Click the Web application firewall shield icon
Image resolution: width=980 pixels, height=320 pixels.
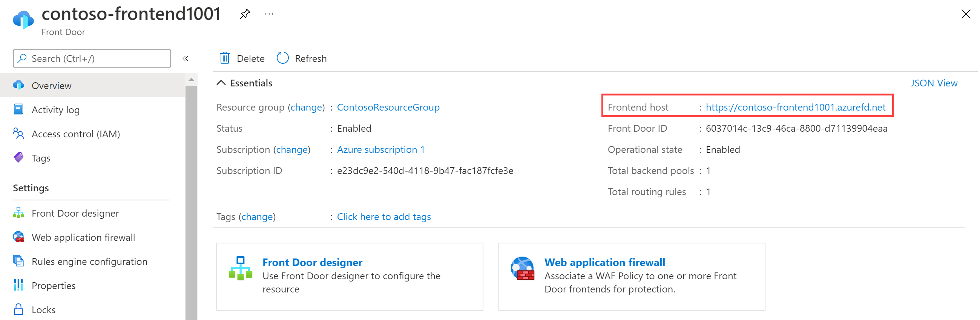(18, 237)
